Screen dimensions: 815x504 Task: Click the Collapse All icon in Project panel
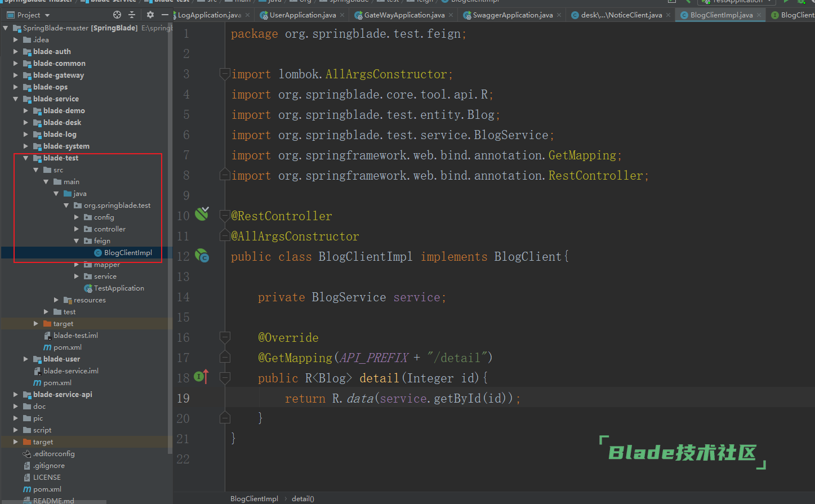pos(132,15)
